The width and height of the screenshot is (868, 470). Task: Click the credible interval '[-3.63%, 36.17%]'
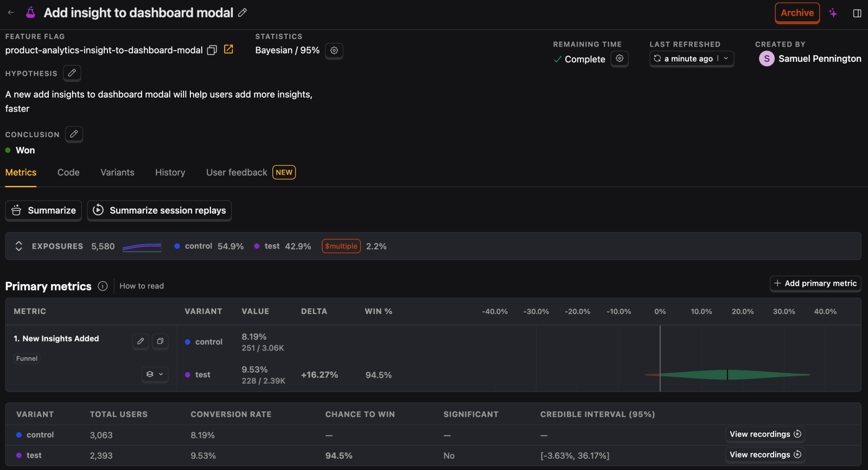pos(575,455)
